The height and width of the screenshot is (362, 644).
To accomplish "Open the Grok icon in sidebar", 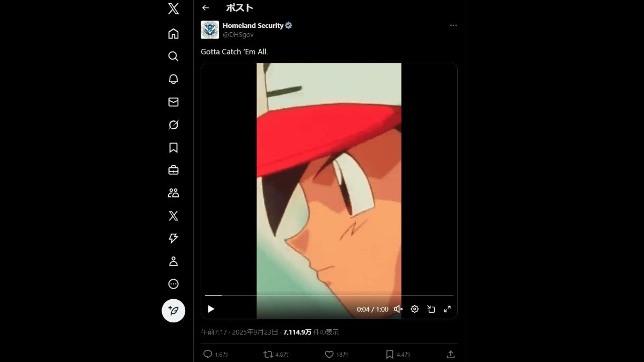I will pyautogui.click(x=173, y=125).
